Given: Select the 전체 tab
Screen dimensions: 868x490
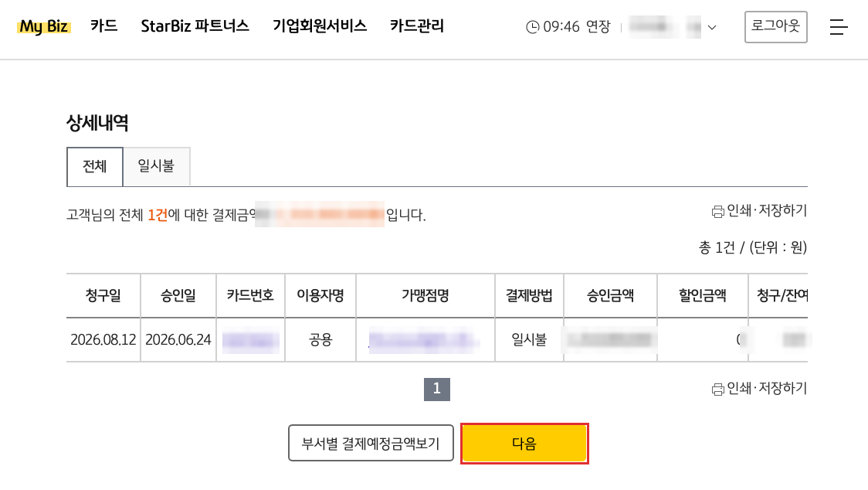Looking at the screenshot, I should [x=95, y=166].
